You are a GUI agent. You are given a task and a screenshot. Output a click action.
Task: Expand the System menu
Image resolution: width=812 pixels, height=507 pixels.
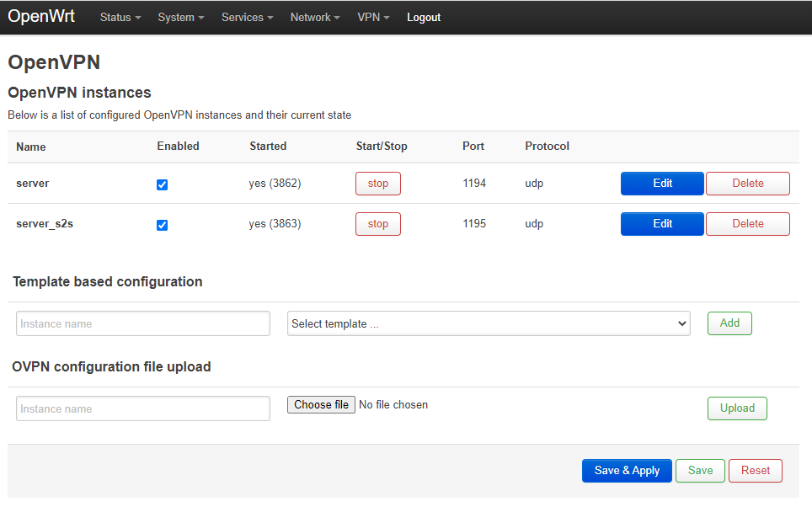(181, 17)
